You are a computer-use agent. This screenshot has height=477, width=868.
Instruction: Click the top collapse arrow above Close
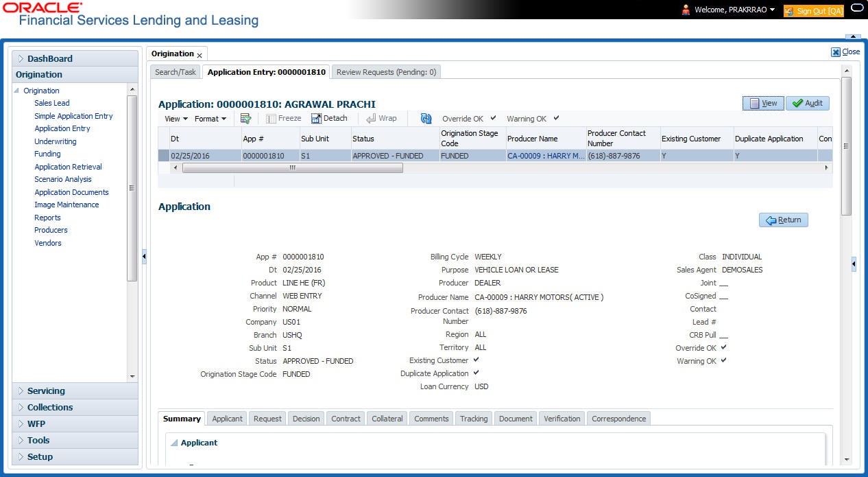click(x=853, y=36)
